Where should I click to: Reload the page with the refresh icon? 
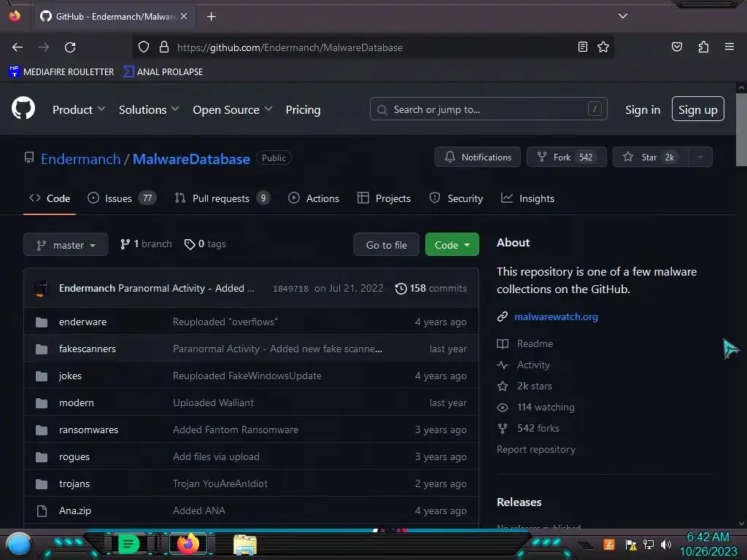[70, 47]
